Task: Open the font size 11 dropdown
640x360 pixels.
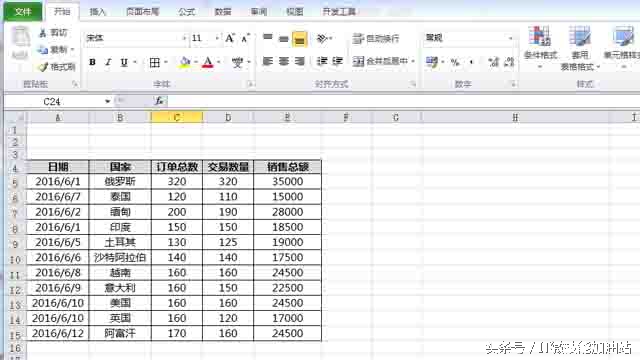Action: (x=217, y=38)
